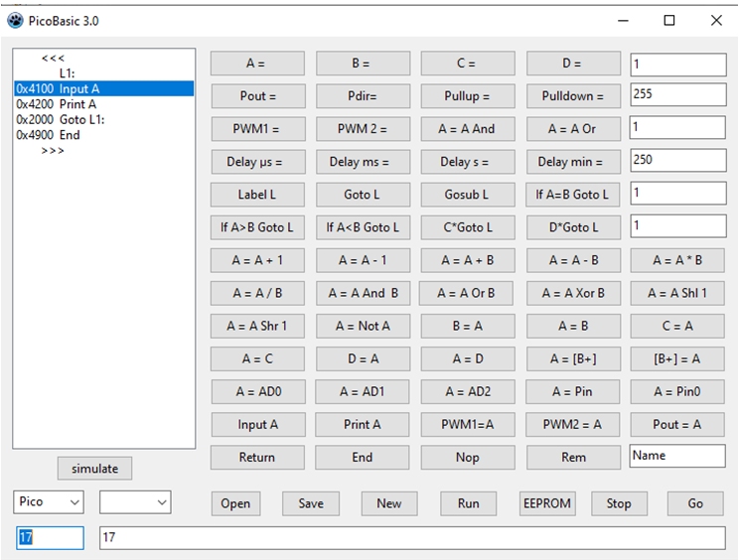This screenshot has width=740, height=560.
Task: Click the delay value field showing 250
Action: [677, 160]
